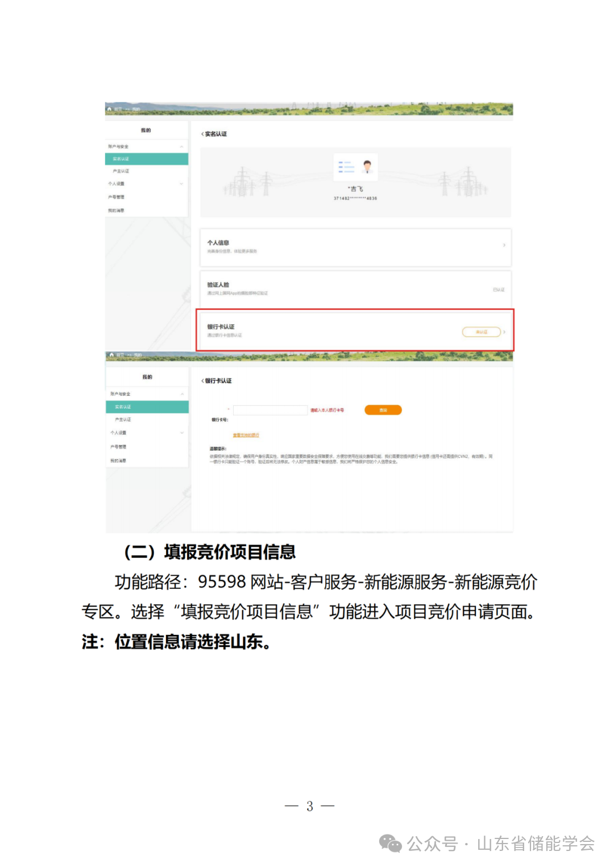This screenshot has height=868, width=614.
Task: Click the back arrow beside 银行卡认证 title
Action: pos(201,382)
